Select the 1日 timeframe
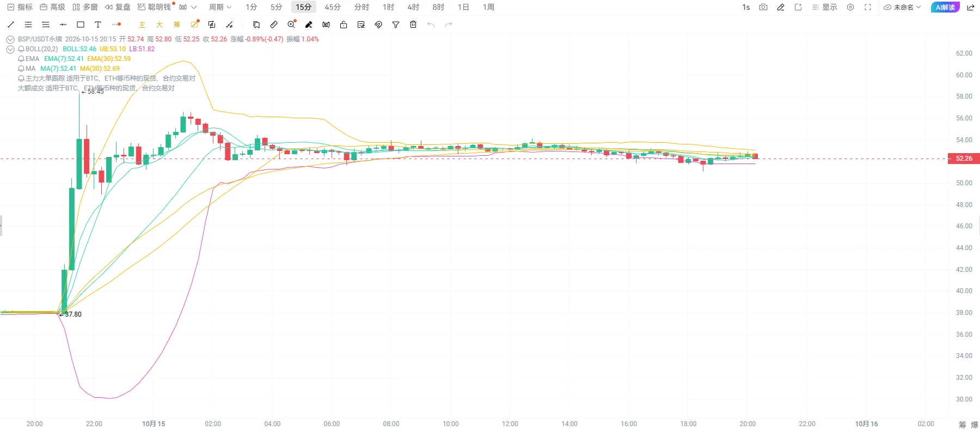This screenshot has height=431, width=980. 463,7
